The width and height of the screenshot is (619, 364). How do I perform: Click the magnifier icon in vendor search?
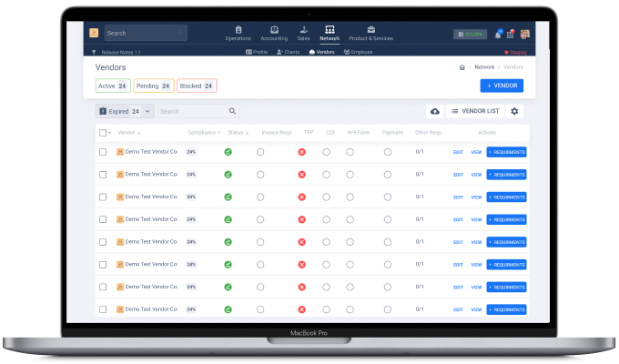coord(233,111)
